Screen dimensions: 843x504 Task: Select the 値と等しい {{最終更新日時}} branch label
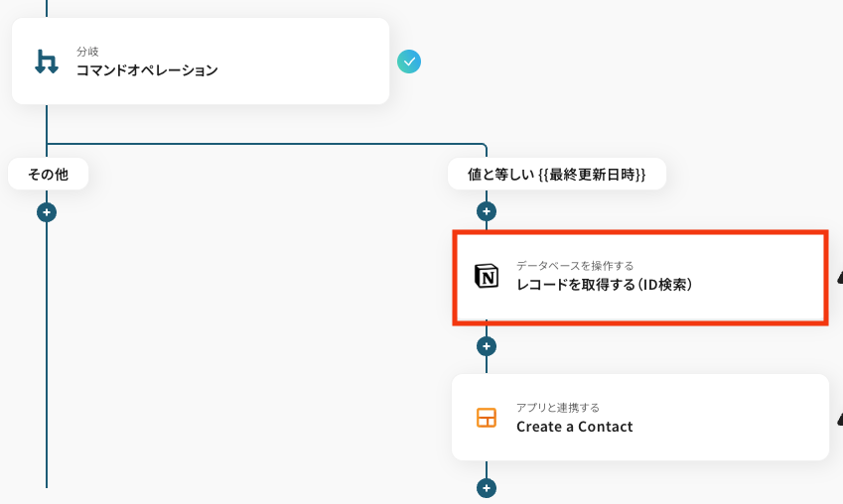coord(556,174)
